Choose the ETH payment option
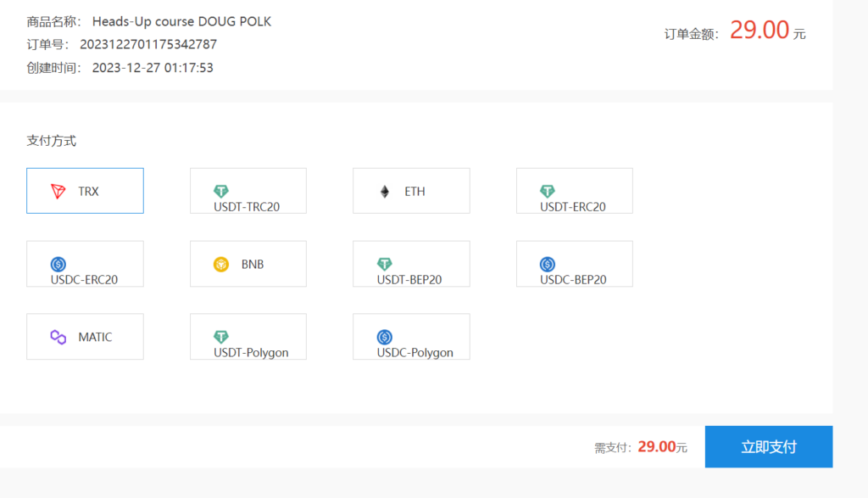 [411, 191]
